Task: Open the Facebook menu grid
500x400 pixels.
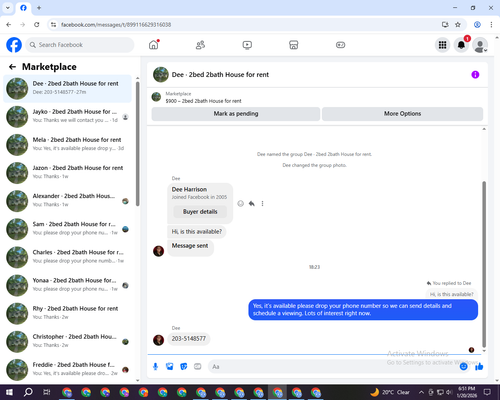Action: (442, 45)
